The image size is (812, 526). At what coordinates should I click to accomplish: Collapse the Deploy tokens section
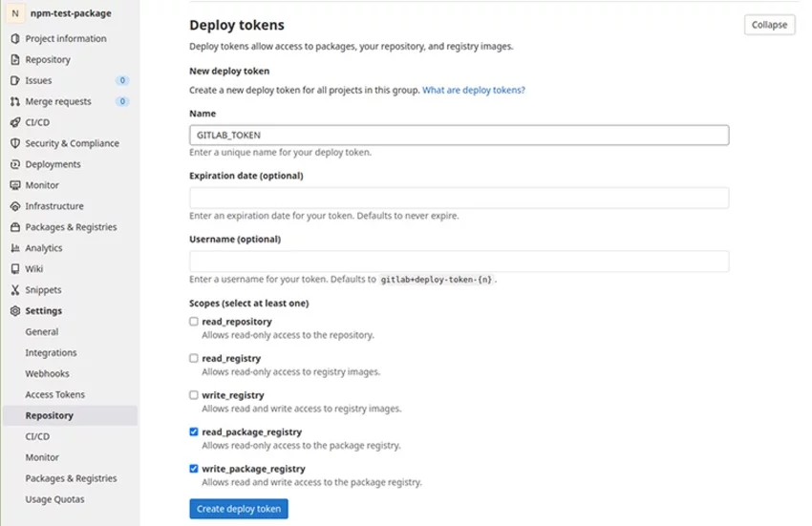coord(769,25)
